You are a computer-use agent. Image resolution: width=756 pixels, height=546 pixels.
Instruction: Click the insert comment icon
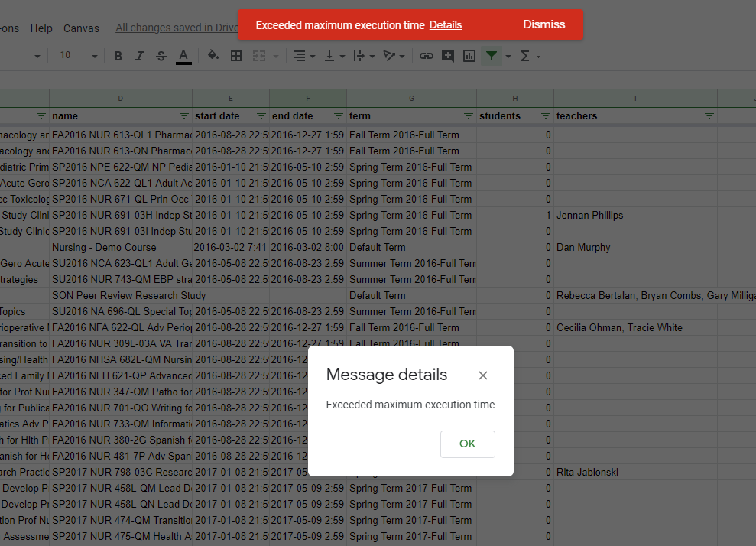[x=448, y=56]
